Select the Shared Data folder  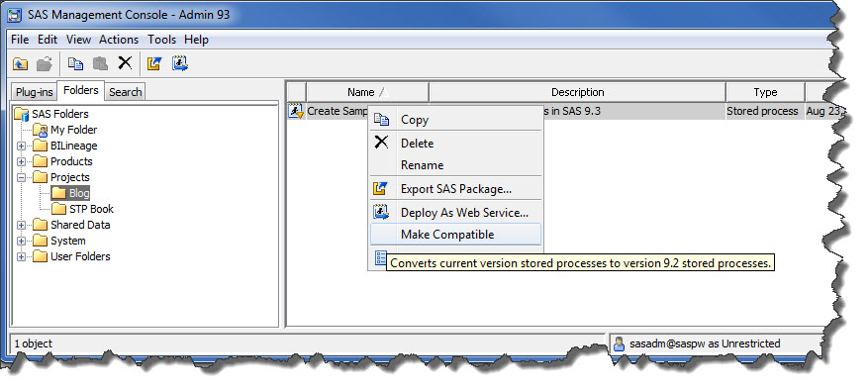point(80,226)
